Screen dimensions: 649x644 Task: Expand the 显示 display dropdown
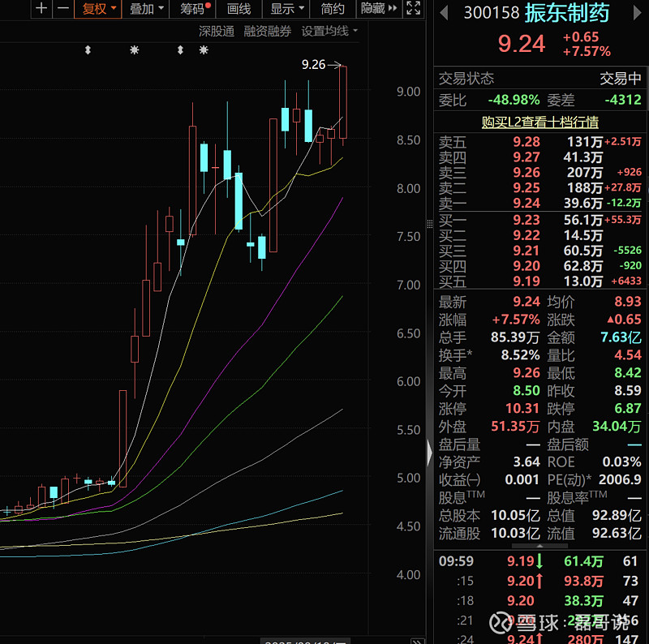286,8
